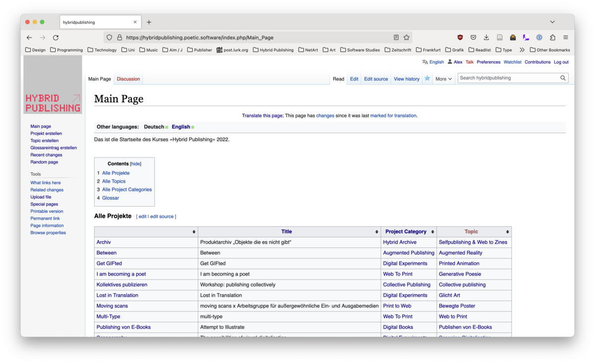Click the tracking protection shield icon
Screen dimensions: 595x364
110,37
